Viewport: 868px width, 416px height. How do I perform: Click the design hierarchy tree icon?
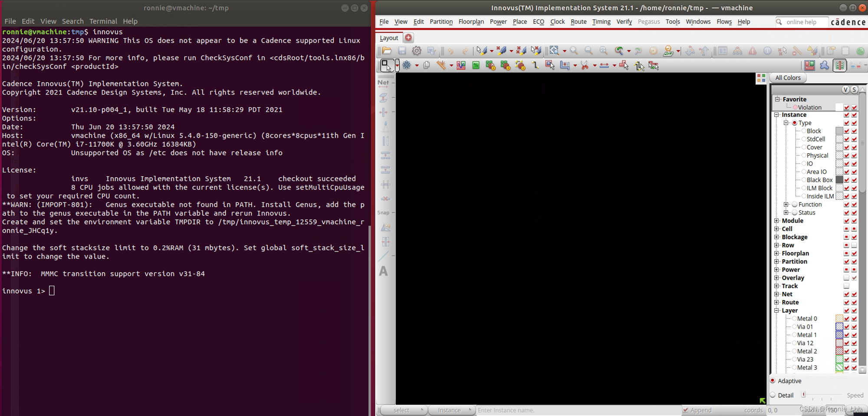click(737, 51)
